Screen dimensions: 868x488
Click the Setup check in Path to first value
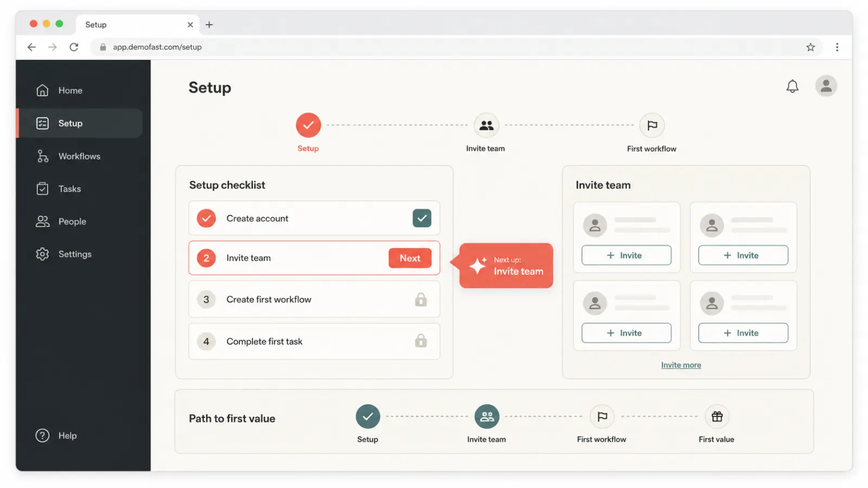click(368, 416)
